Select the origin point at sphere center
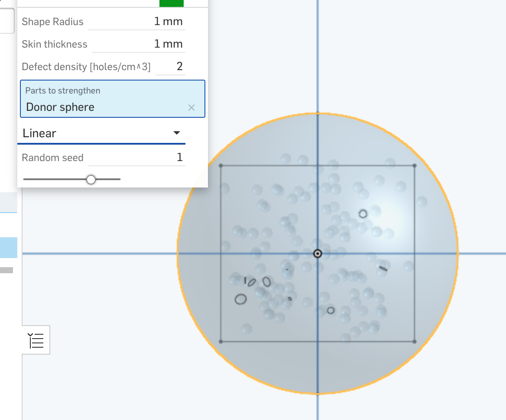506x420 pixels. click(x=318, y=254)
